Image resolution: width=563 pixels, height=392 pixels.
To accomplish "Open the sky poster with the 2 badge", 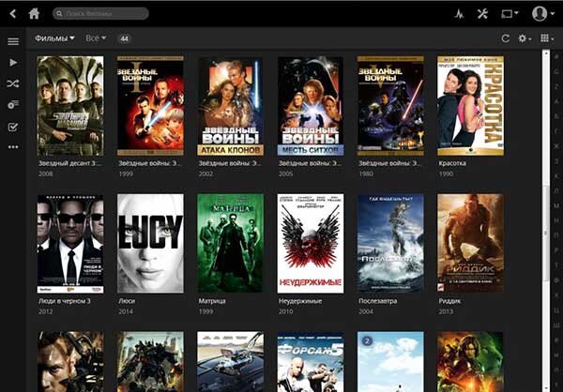I will (390, 362).
